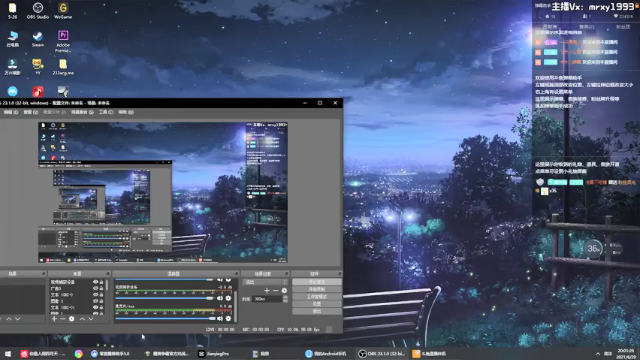The image size is (640, 360).
Task: Open the 淡出 transition type dropdown
Action: click(x=265, y=282)
